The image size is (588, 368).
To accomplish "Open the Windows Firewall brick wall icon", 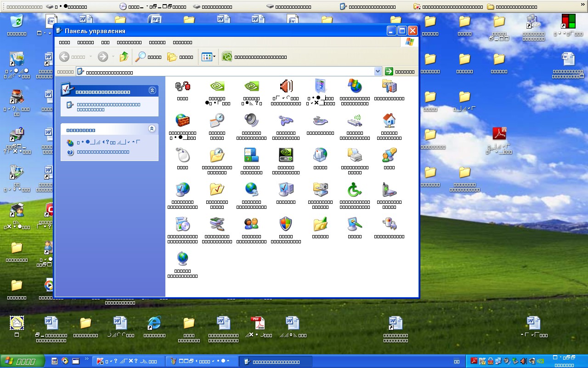I will [182, 121].
